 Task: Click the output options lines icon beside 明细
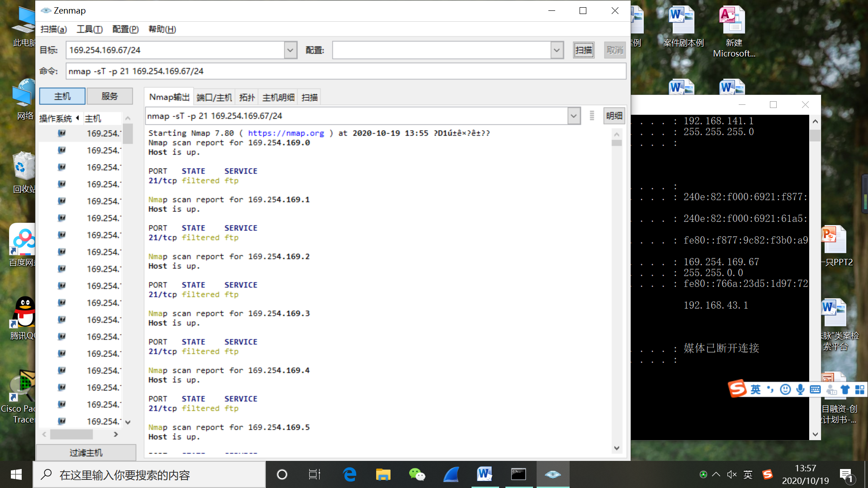(x=592, y=116)
